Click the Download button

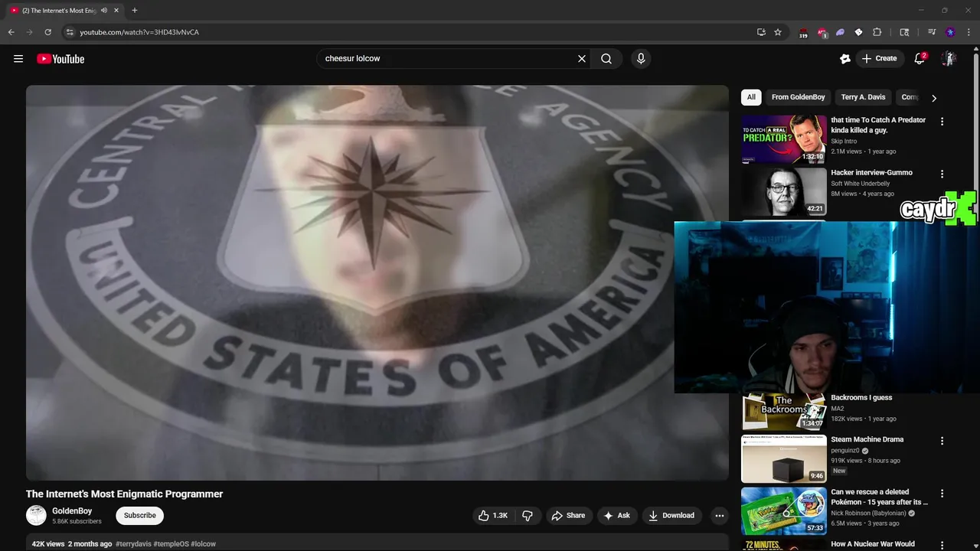point(671,516)
